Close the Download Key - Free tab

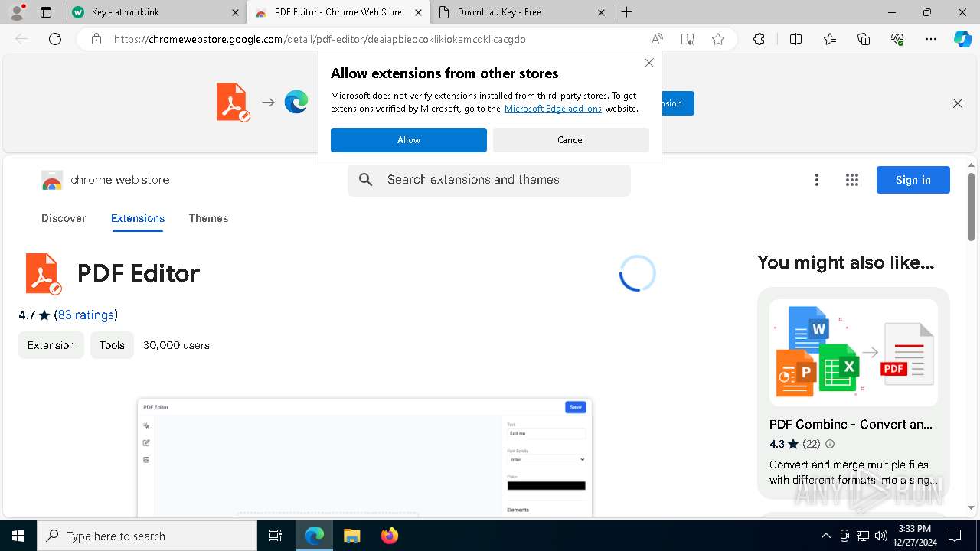pyautogui.click(x=601, y=12)
